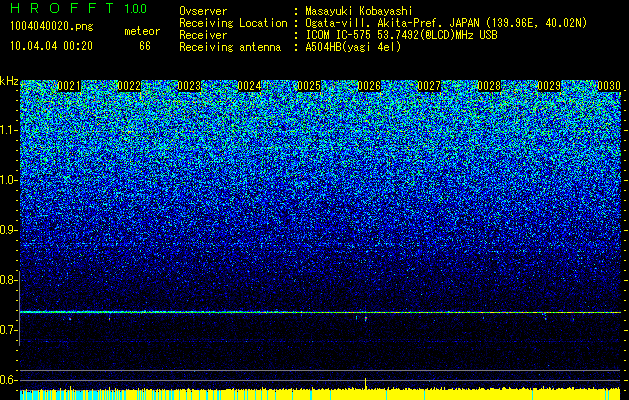Click the 1.1 kHz axis label
629x400 pixels.
(8, 130)
